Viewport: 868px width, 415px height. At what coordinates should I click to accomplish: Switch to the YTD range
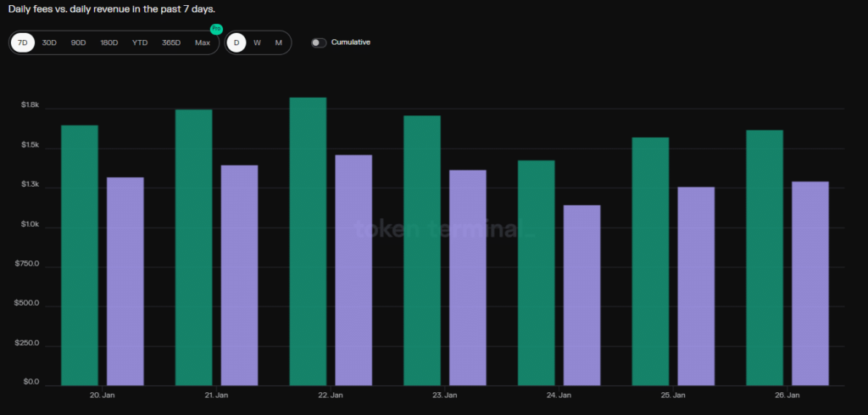coord(140,42)
